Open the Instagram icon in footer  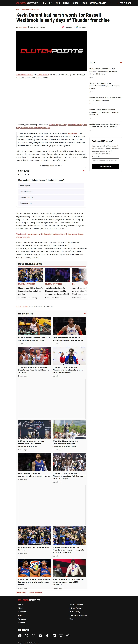click(33, 636)
